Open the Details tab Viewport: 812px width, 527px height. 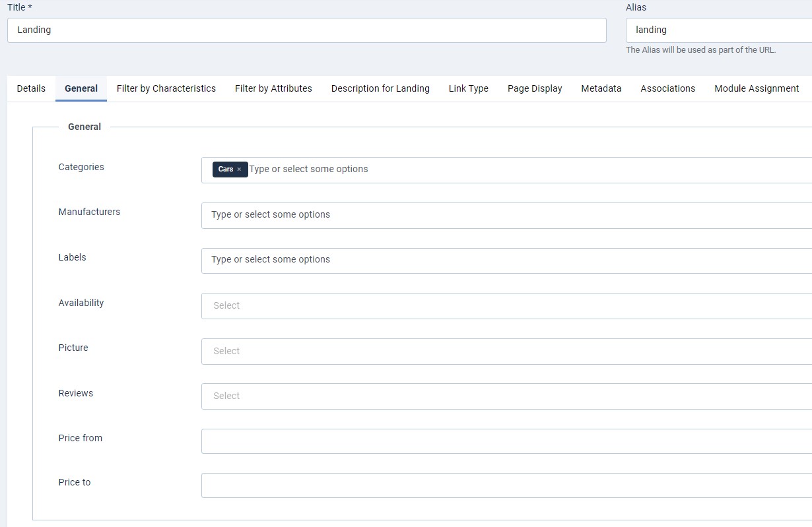pos(31,88)
